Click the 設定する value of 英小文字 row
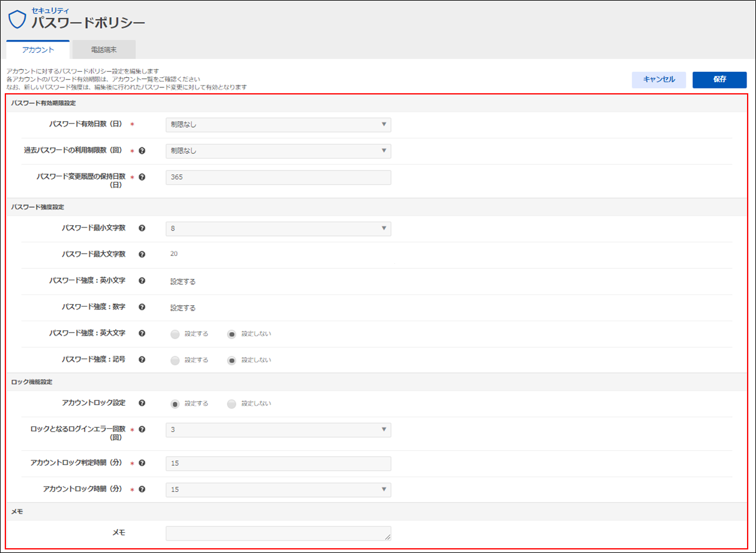Image resolution: width=756 pixels, height=553 pixels. pos(183,282)
